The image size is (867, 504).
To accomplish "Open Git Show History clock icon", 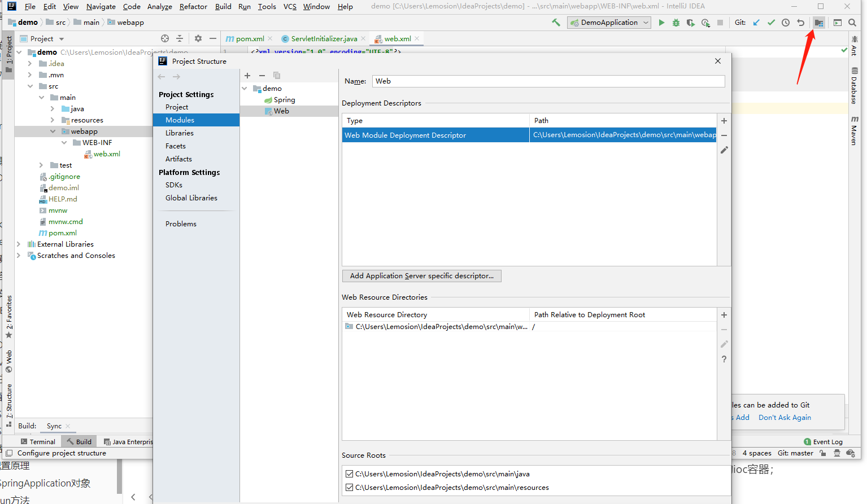I will (786, 23).
